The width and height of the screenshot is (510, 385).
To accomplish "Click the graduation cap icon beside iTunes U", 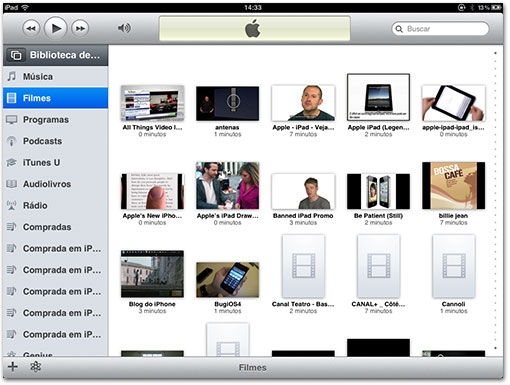I will (x=11, y=162).
